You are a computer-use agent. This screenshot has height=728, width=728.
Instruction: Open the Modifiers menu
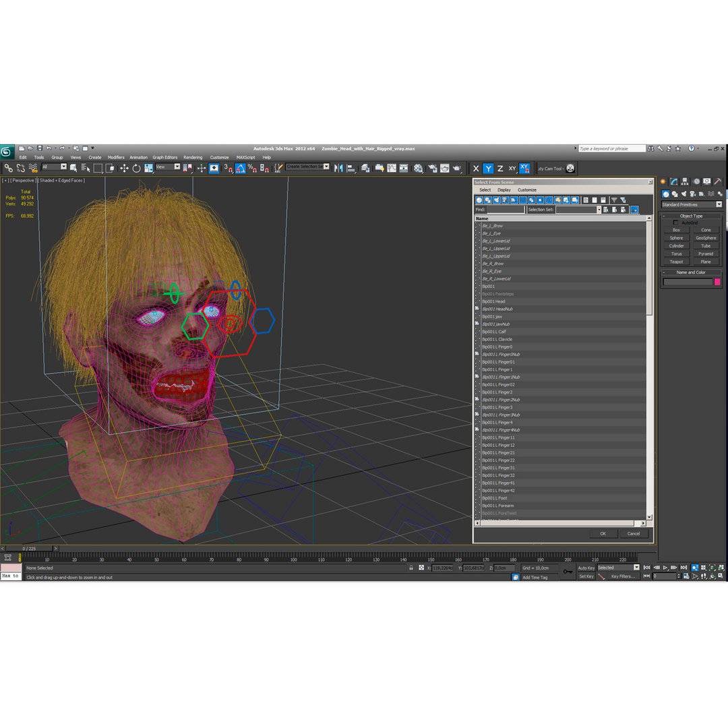116,157
